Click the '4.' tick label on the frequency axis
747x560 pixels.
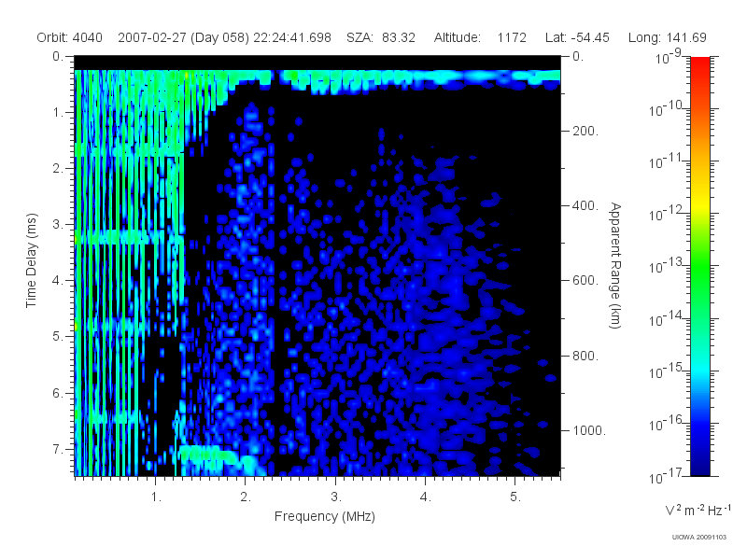(x=426, y=497)
